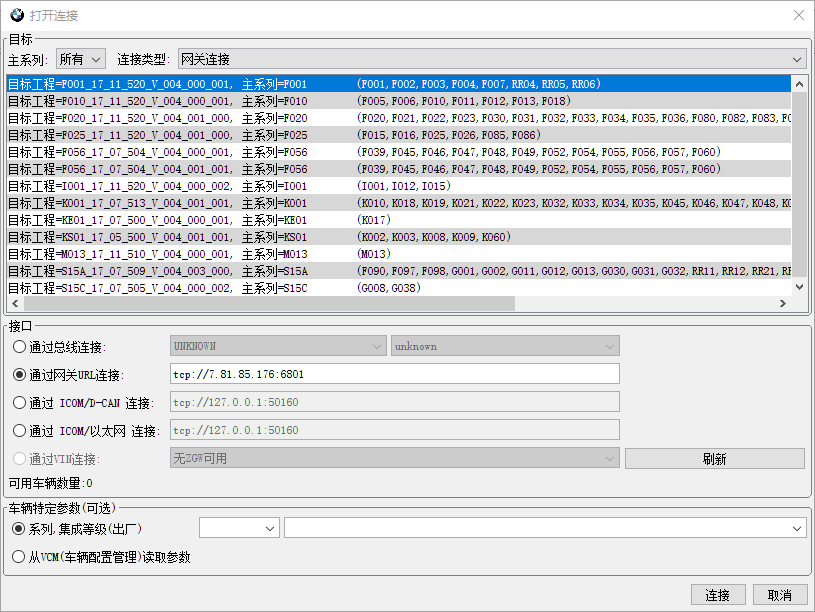This screenshot has height=612, width=815.
Task: Click (F015, F016, F025, F026, F085, F086) text
Action: coord(449,135)
